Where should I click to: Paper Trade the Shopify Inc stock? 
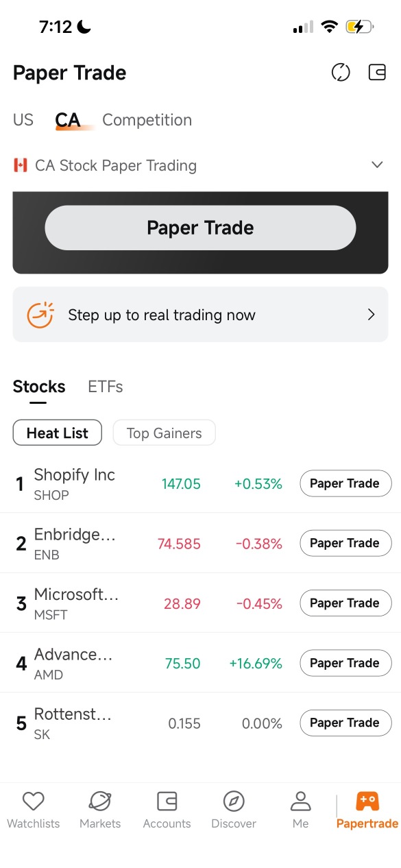[x=345, y=483]
